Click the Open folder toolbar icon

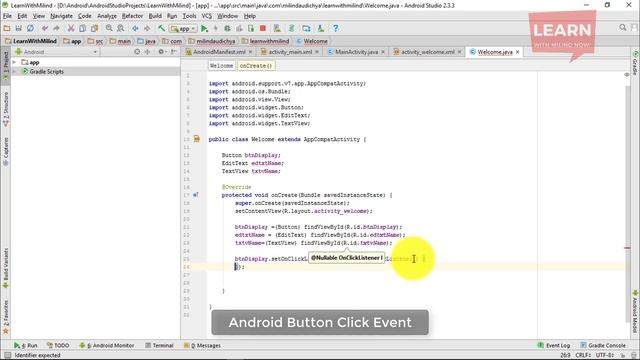click(7, 28)
